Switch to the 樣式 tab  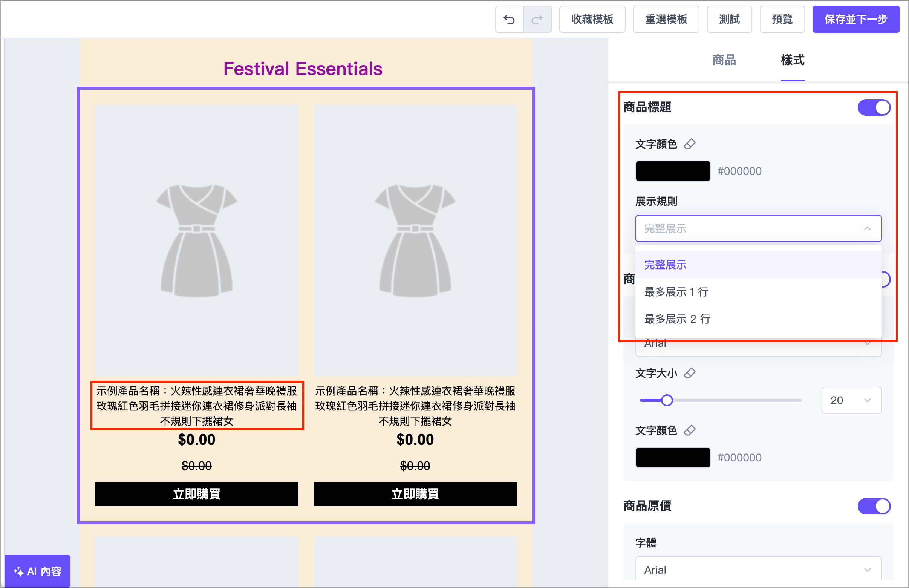point(792,60)
